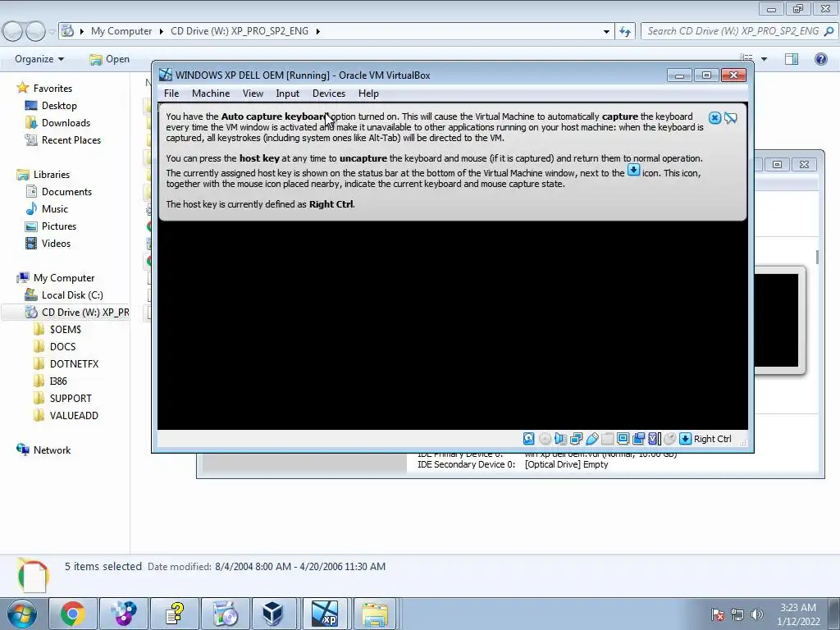Viewport: 840px width, 630px height.
Task: Click the keyboard capture arrow icon
Action: click(x=685, y=439)
